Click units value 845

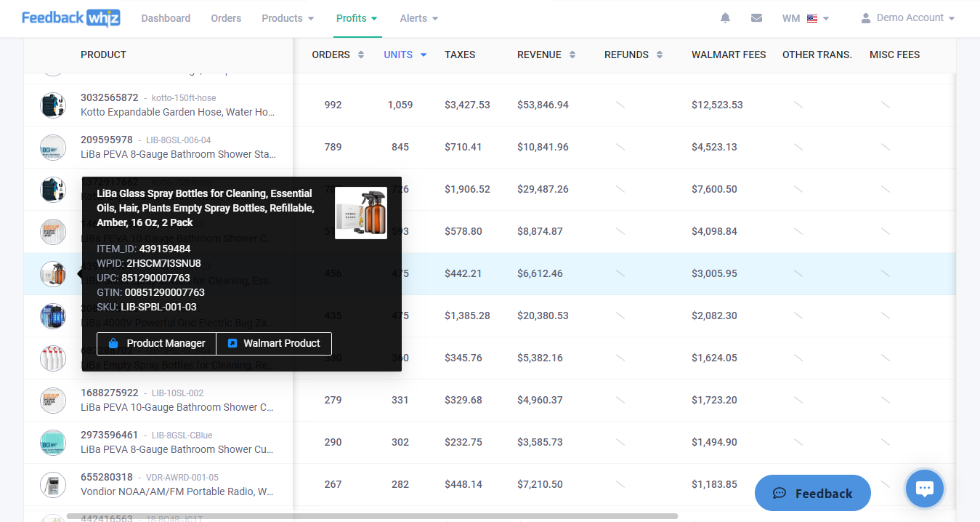[400, 147]
